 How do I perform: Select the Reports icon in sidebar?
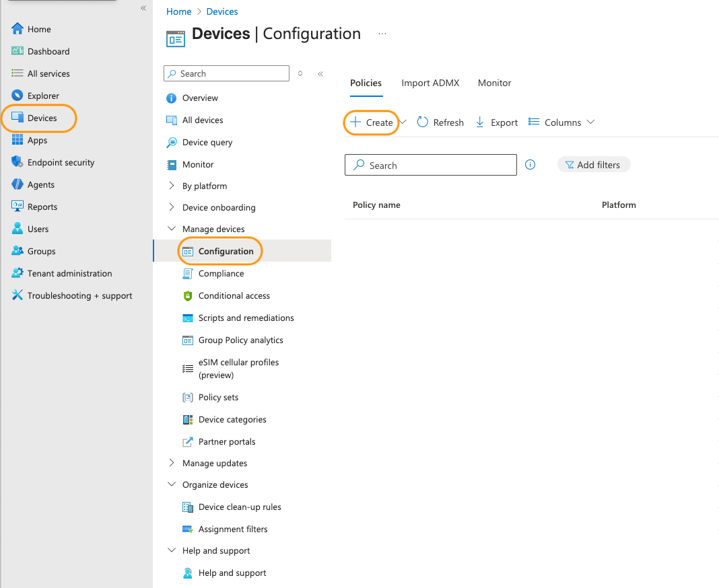[x=42, y=207]
